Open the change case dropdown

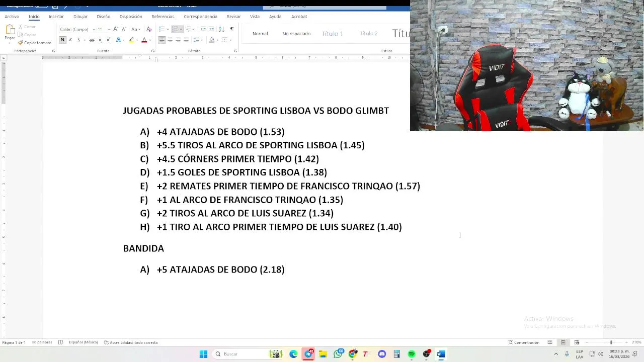coord(136,29)
